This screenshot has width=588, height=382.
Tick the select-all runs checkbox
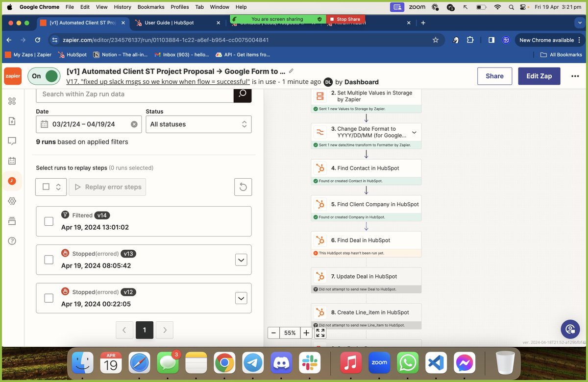(x=46, y=187)
